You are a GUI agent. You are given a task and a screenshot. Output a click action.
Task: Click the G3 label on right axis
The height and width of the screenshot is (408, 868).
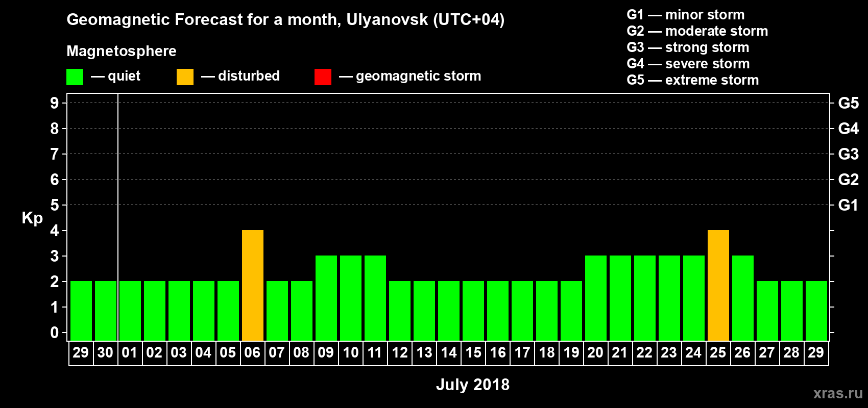(849, 154)
